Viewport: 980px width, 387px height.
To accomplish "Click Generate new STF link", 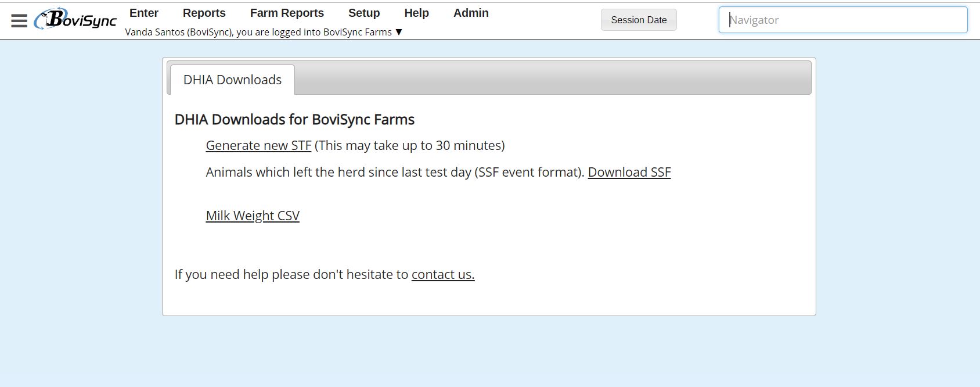I will coord(258,145).
